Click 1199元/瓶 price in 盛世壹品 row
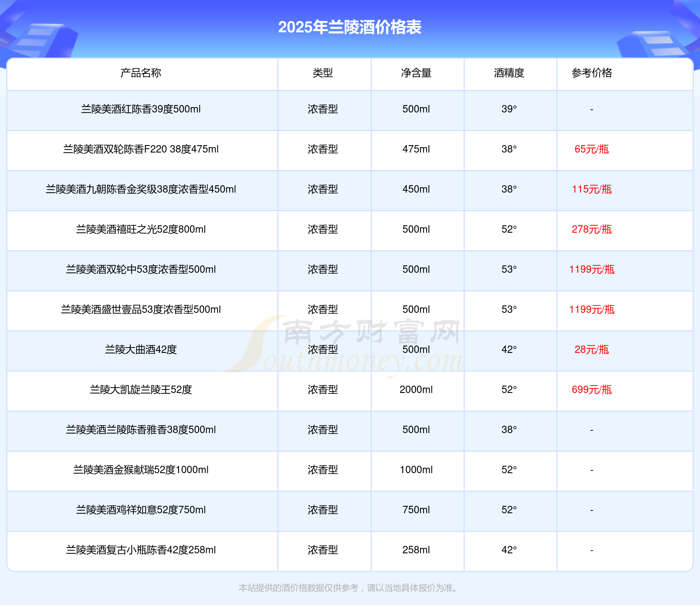 coord(592,309)
